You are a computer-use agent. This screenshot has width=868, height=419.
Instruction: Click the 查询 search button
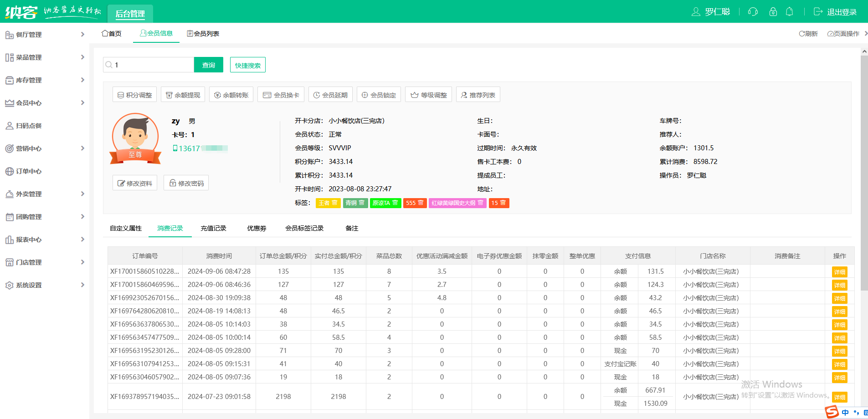(208, 65)
